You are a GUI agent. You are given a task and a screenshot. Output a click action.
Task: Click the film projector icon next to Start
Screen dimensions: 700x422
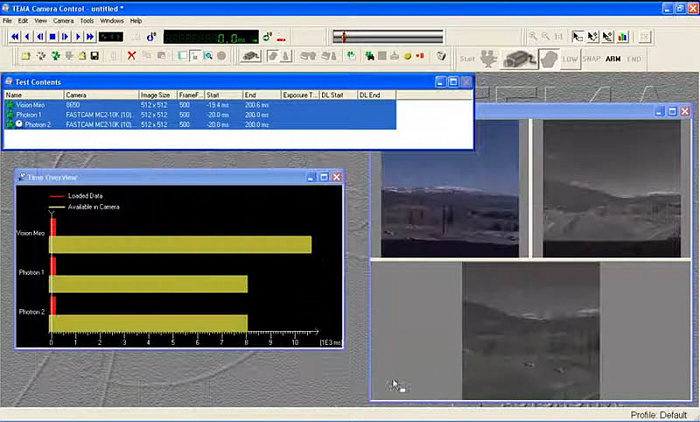tap(489, 58)
